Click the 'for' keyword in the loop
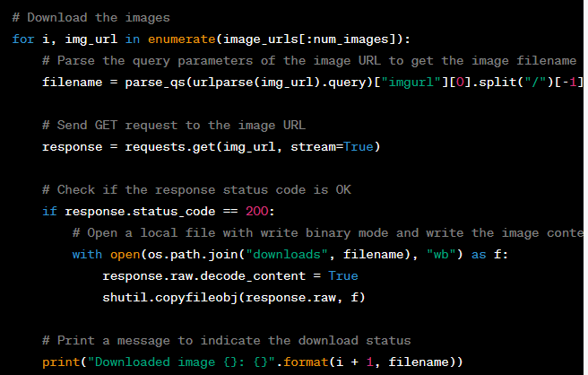Image resolution: width=588 pixels, height=375 pixels. [23, 39]
